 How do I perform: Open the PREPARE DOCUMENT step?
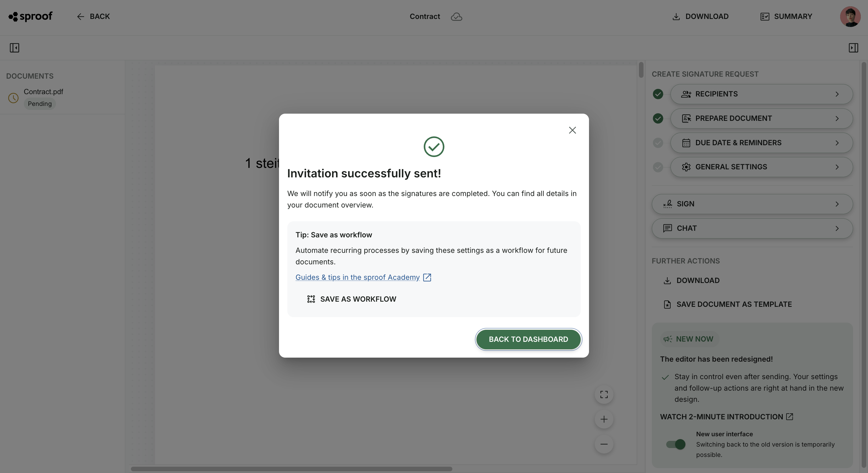(x=762, y=118)
